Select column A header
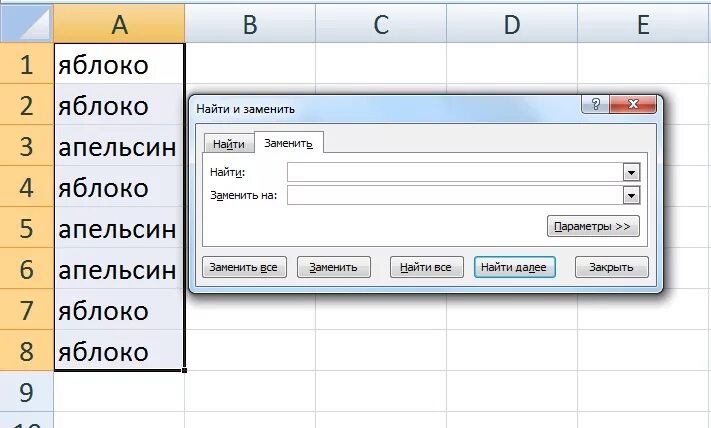 [119, 24]
